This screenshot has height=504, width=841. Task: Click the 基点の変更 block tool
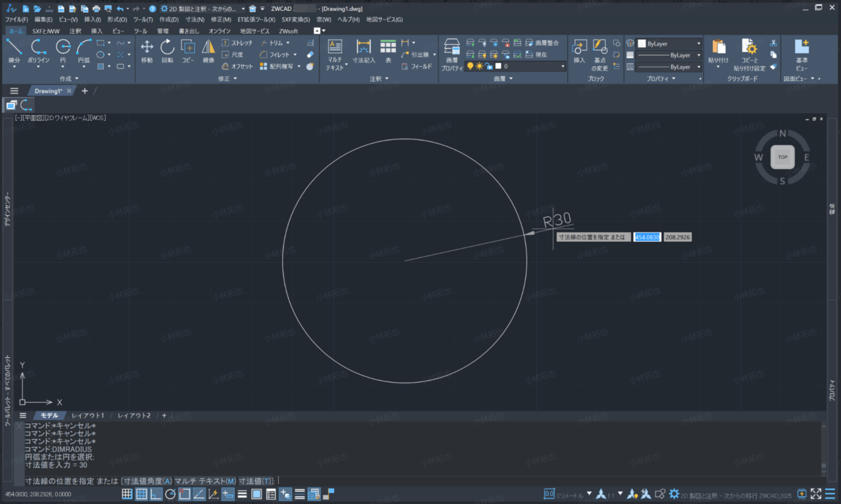(600, 55)
